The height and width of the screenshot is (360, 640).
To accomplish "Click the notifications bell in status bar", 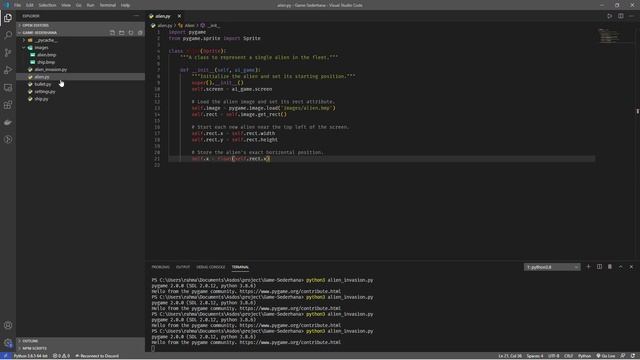I will tap(633, 356).
